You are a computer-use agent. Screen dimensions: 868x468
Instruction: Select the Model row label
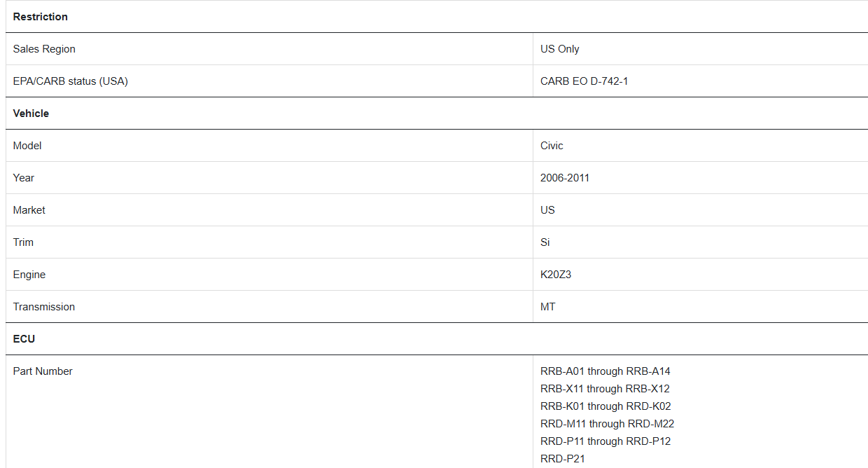[x=27, y=146]
